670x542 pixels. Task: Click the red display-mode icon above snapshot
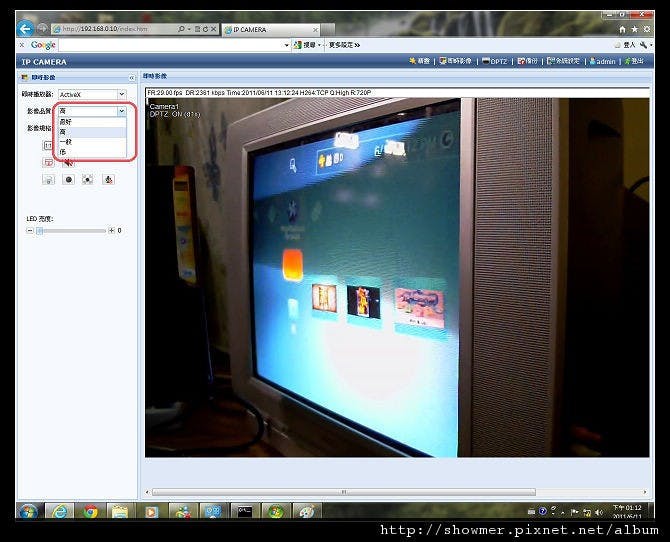click(x=49, y=162)
